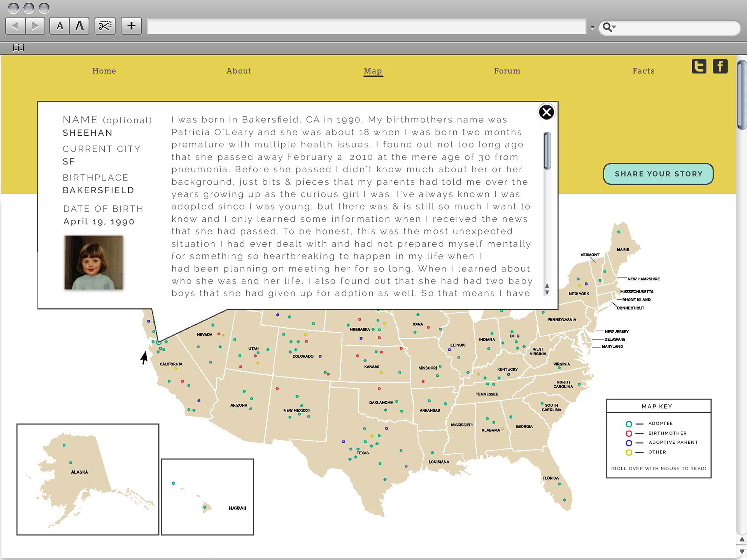Open the Twitter social icon
This screenshot has height=560, width=747.
699,66
